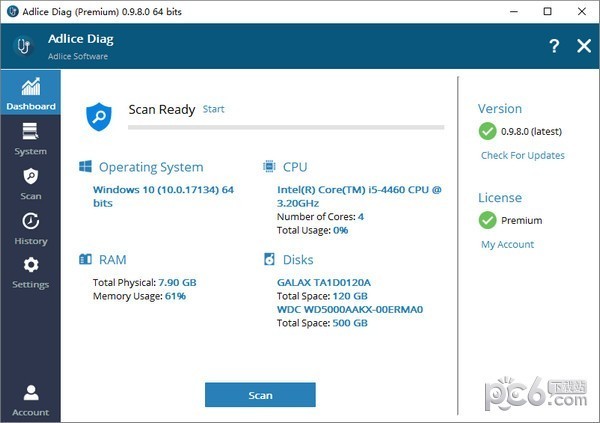Open the My Account link
Screen dimensions: 600x423
pyautogui.click(x=507, y=244)
